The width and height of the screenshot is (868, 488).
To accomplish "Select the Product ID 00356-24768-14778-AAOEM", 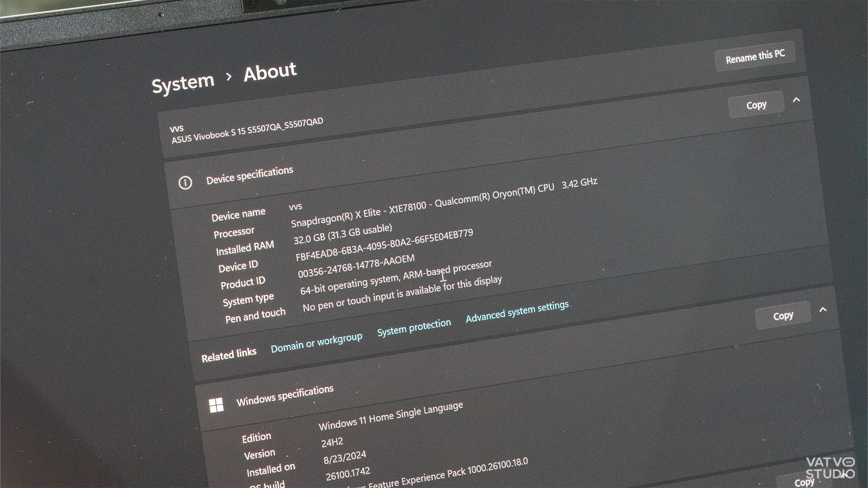I will coord(356,266).
